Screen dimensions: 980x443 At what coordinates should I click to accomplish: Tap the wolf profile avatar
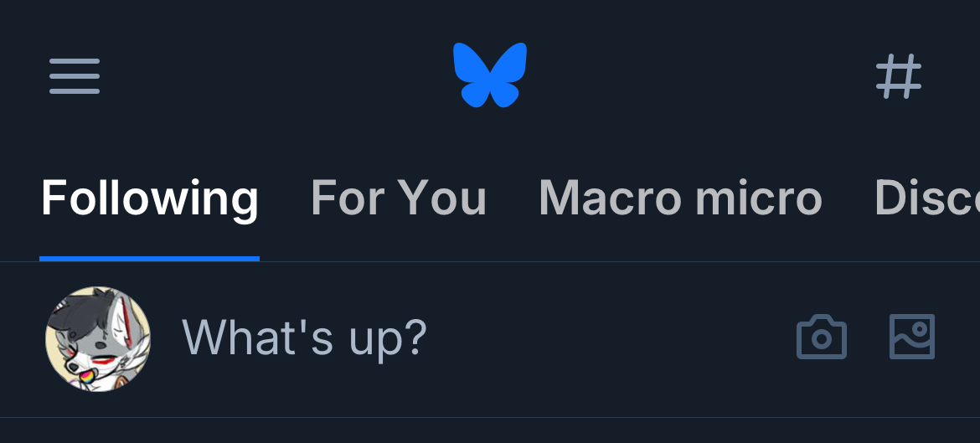(98, 338)
